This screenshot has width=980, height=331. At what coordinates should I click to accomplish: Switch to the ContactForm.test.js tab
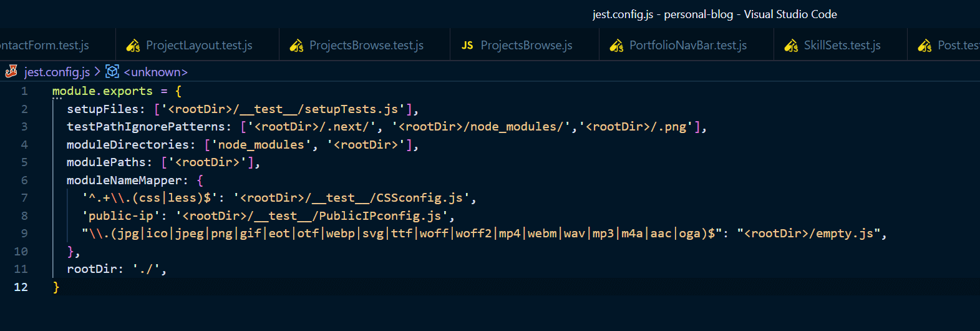coord(44,46)
